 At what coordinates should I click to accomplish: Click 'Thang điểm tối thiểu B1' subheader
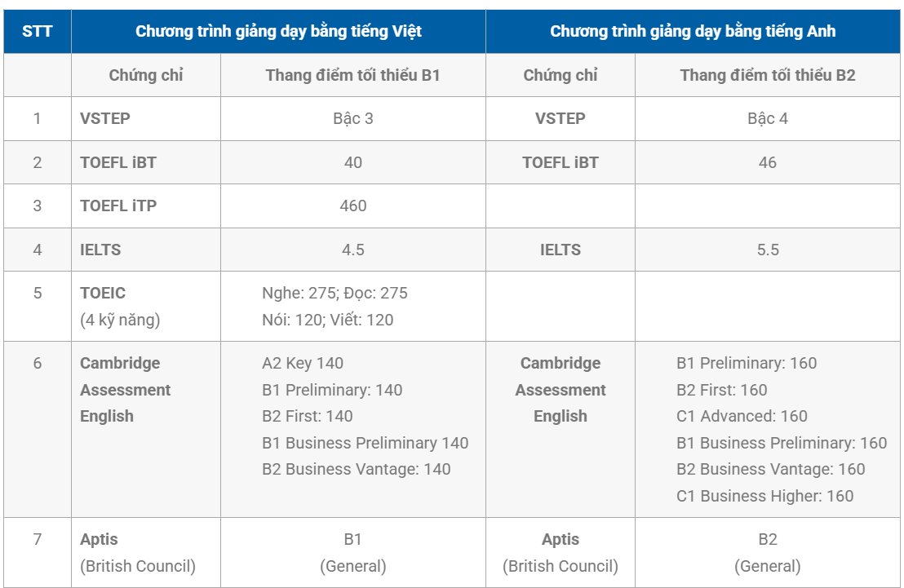coord(352,75)
